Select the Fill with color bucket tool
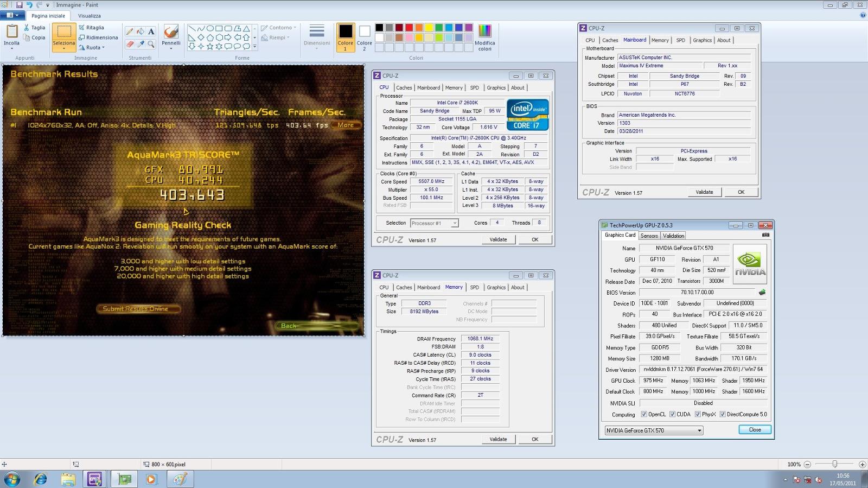Viewport: 868px width, 488px height. tap(141, 31)
